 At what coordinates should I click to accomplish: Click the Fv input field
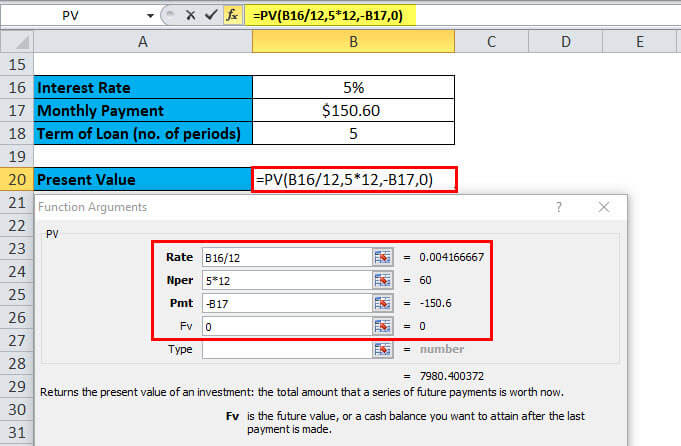tap(287, 327)
